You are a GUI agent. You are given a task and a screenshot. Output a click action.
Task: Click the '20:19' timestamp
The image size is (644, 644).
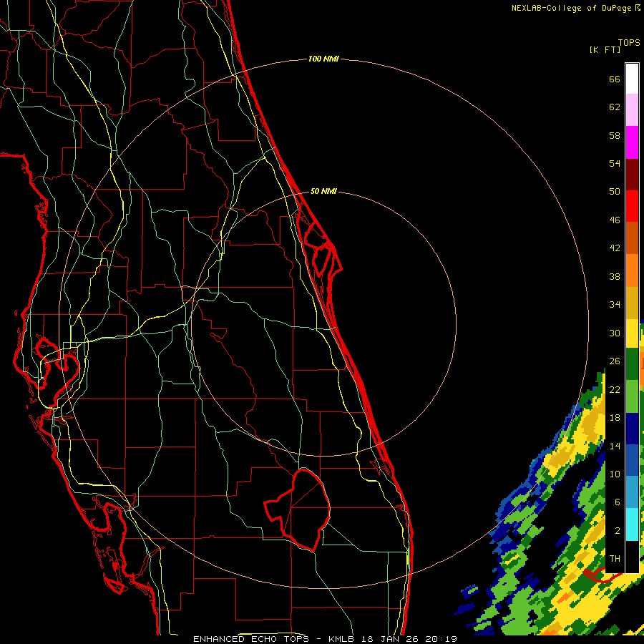[x=441, y=639]
